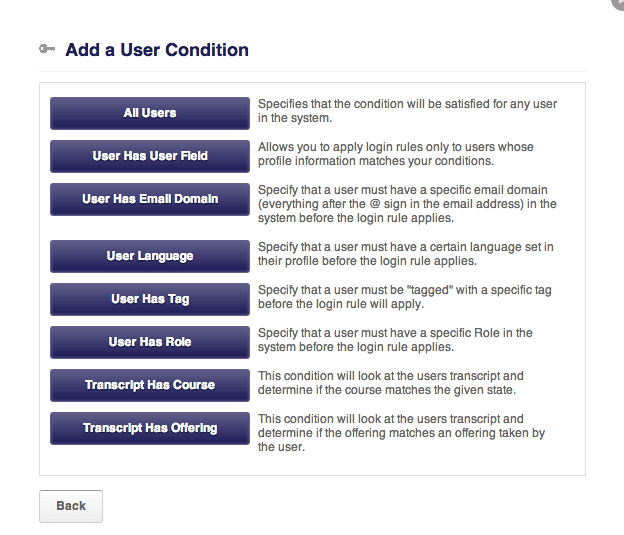This screenshot has width=624, height=535.
Task: Click the specific Role description text
Action: coord(395,340)
